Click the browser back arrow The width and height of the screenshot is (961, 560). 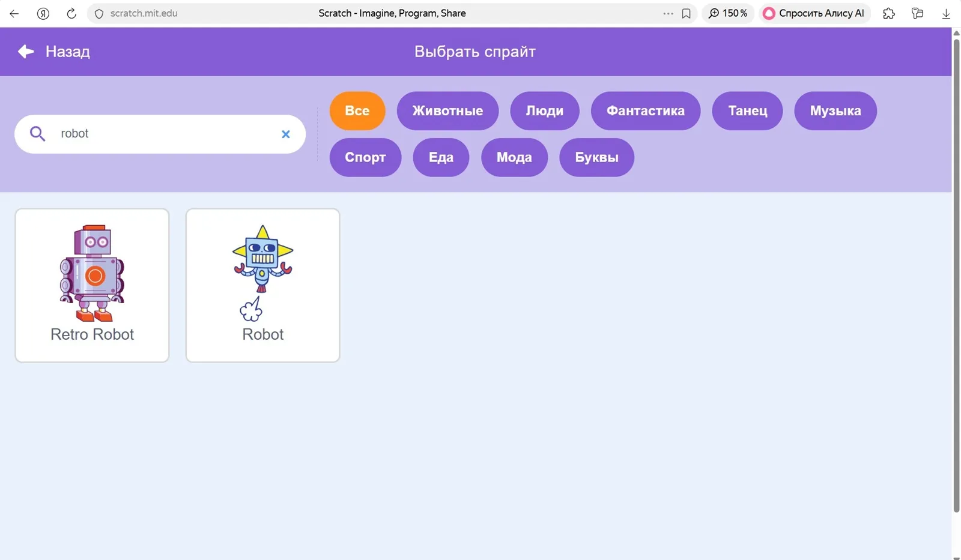click(14, 13)
